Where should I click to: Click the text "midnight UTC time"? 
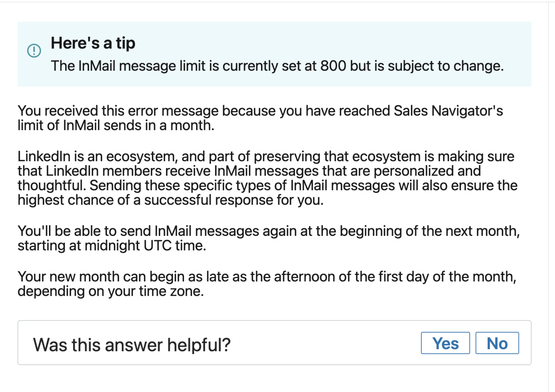pos(145,246)
